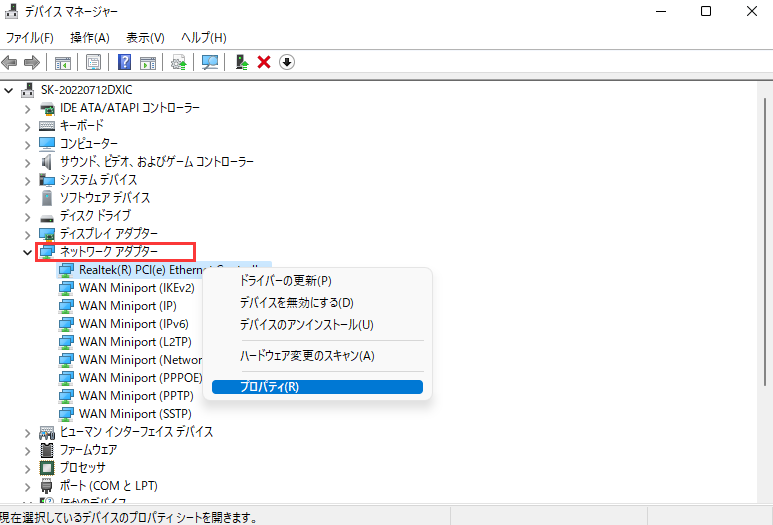Click the Back arrow toolbar icon
773x525 pixels.
tap(9, 63)
